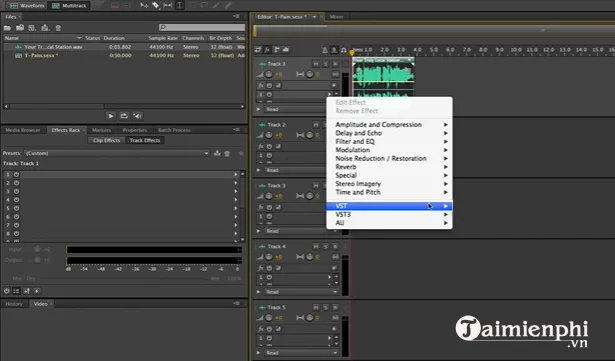Switch to Multitrack view

tap(69, 5)
